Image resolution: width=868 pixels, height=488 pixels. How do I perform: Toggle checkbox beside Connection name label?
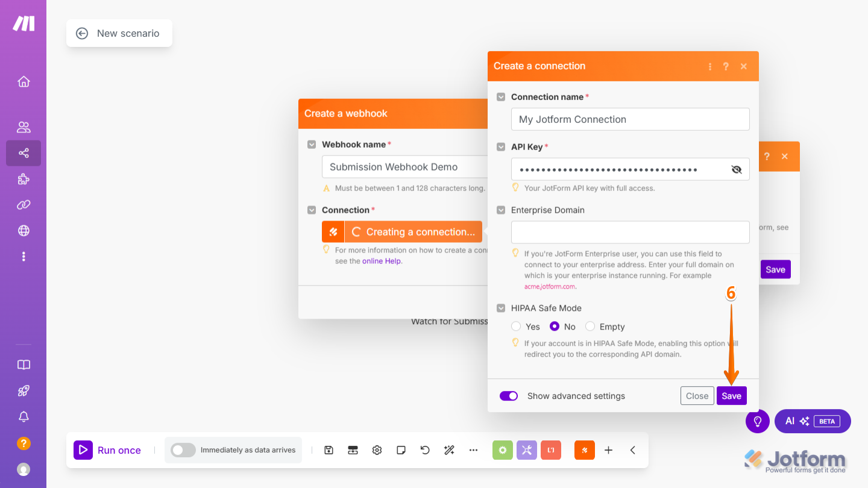pyautogui.click(x=501, y=97)
